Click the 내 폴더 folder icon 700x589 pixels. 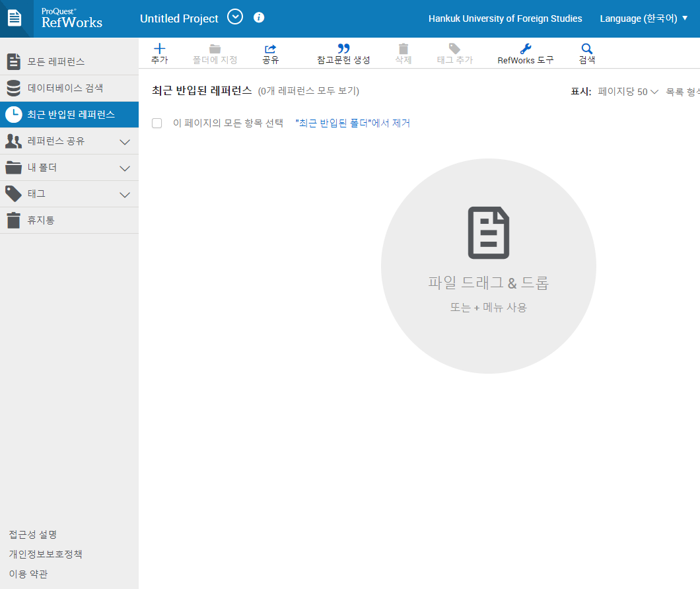pos(13,168)
